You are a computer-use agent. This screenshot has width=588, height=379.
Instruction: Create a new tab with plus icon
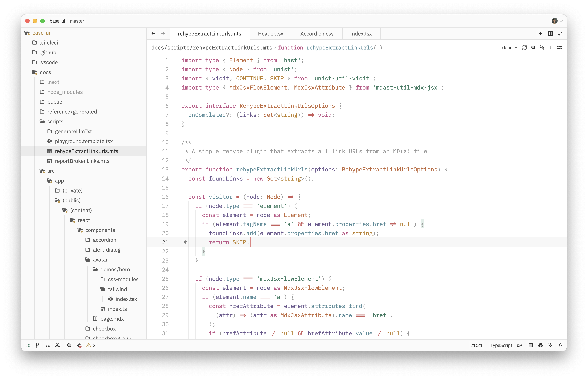(541, 33)
